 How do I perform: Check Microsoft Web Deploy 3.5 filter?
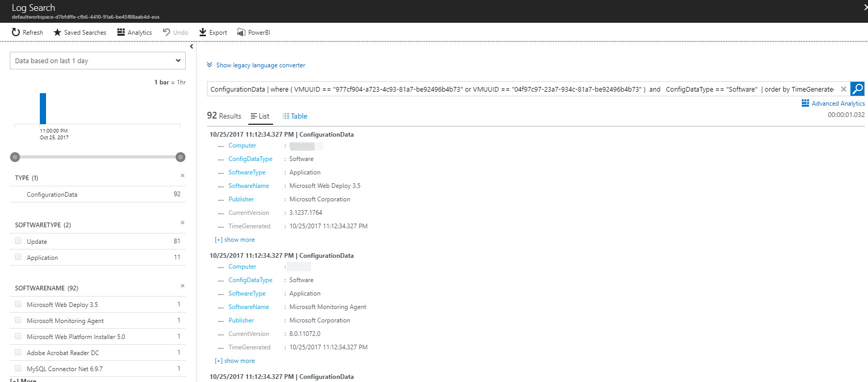18,304
